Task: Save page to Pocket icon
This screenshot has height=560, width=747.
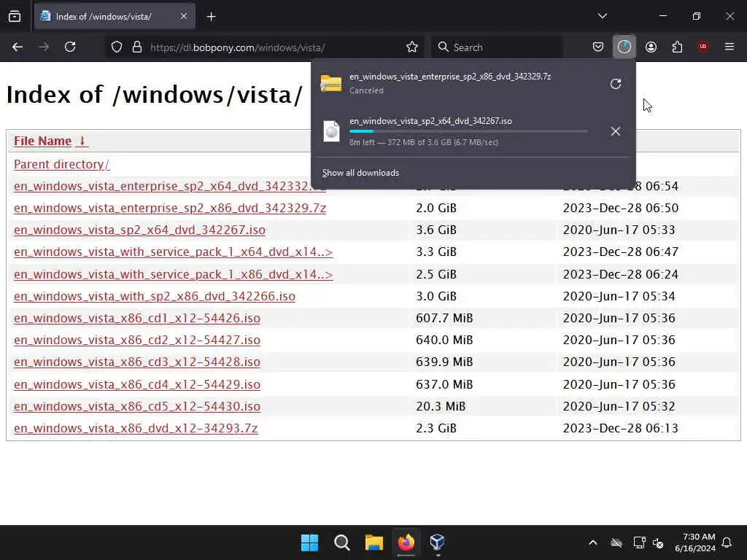Action: pyautogui.click(x=598, y=47)
